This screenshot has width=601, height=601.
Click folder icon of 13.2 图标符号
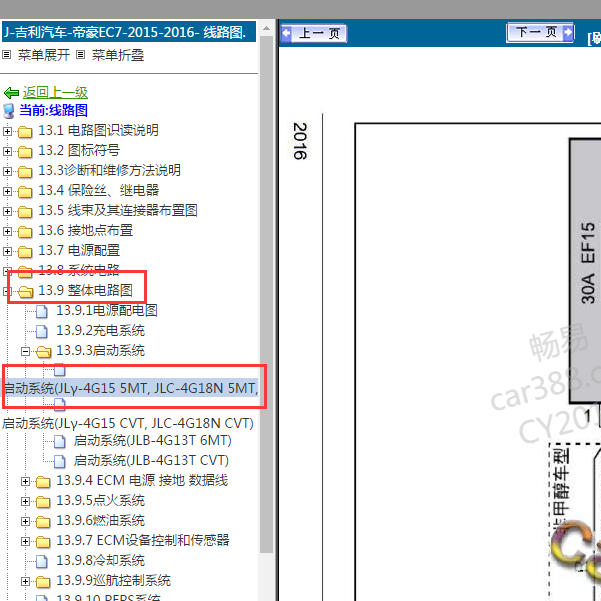(25, 152)
